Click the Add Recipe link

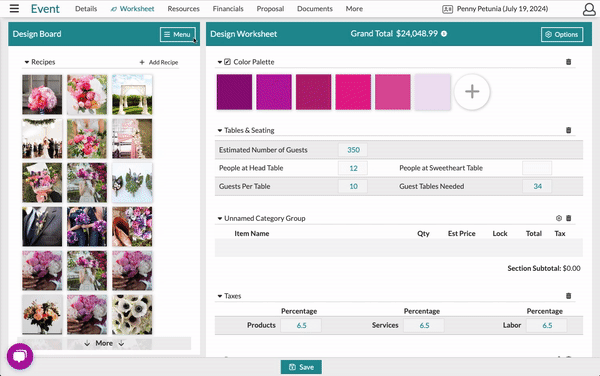(163, 62)
